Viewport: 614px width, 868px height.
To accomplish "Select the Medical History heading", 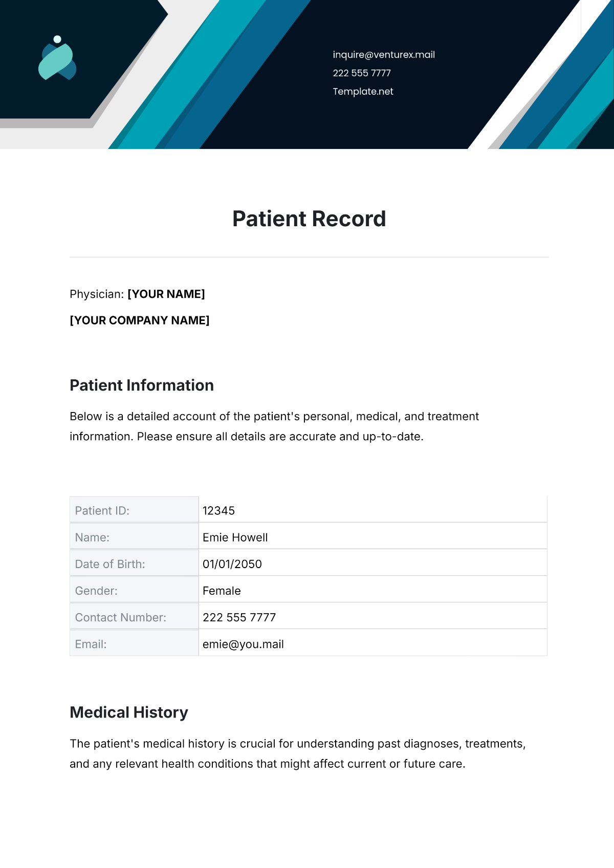I will click(129, 712).
